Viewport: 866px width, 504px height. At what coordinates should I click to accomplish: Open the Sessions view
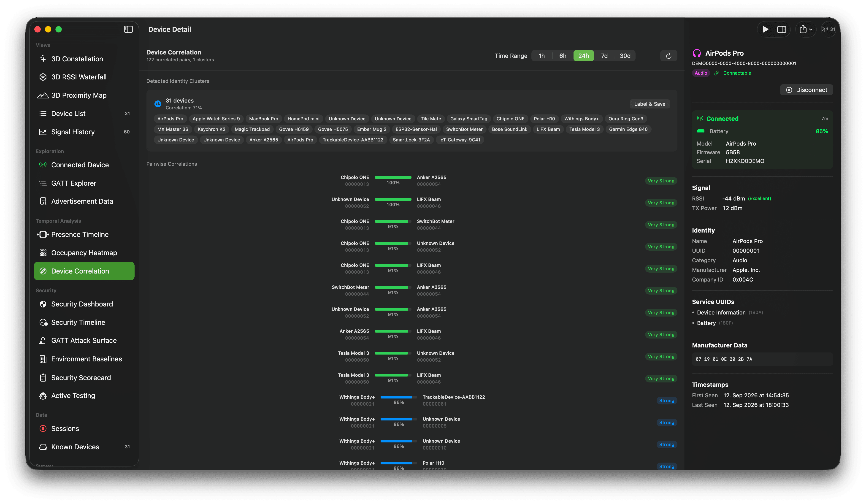click(x=84, y=428)
